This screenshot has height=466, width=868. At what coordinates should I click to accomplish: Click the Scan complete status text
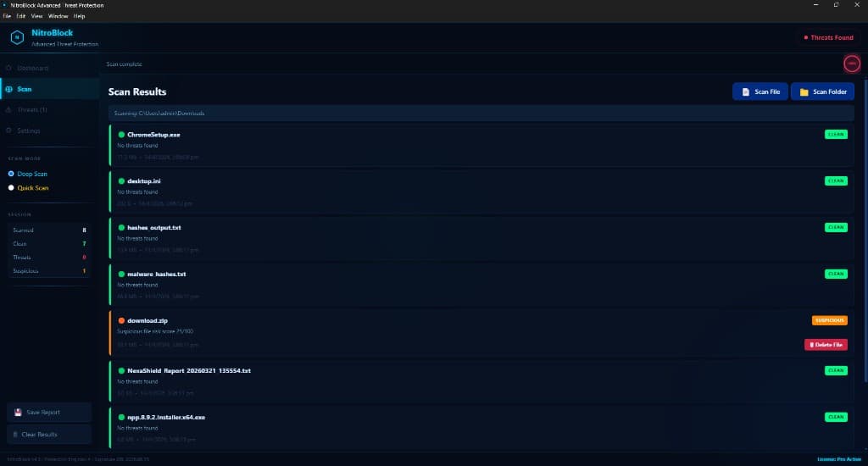[x=124, y=64]
